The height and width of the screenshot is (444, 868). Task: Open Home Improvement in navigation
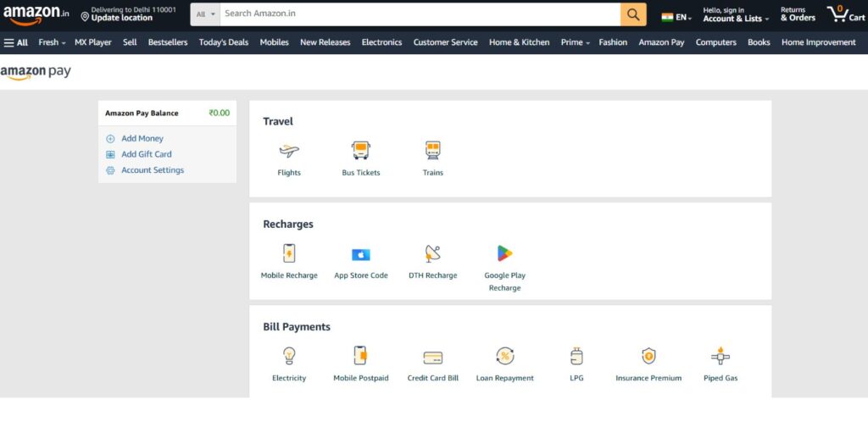click(x=818, y=42)
